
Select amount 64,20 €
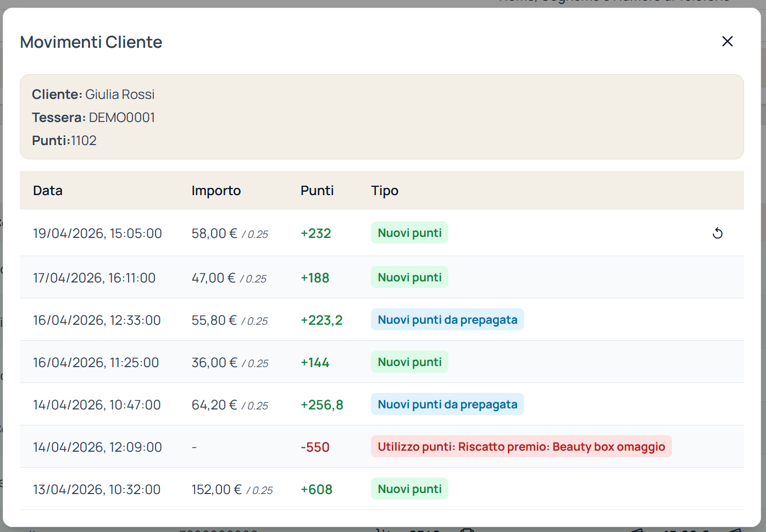tap(214, 404)
